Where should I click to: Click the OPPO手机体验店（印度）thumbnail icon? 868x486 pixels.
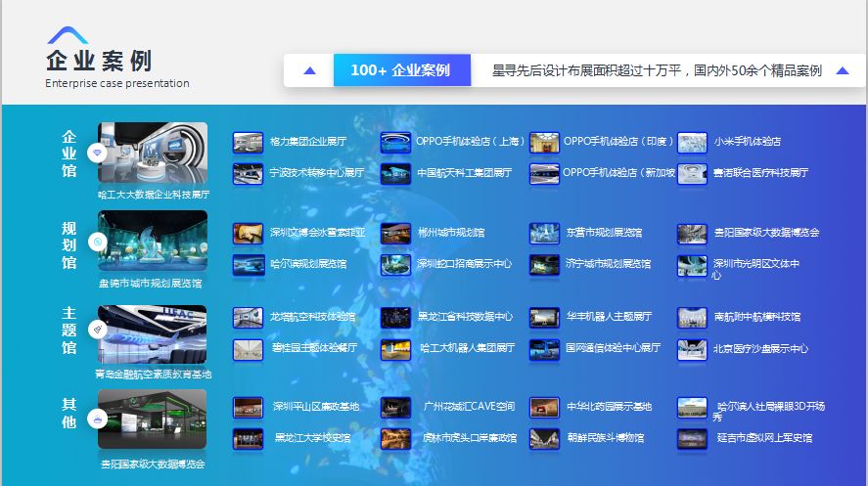544,142
